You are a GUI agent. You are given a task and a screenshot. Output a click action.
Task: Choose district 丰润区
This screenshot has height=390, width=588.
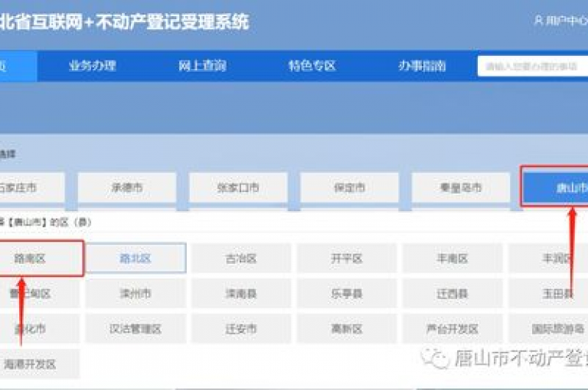pos(548,258)
